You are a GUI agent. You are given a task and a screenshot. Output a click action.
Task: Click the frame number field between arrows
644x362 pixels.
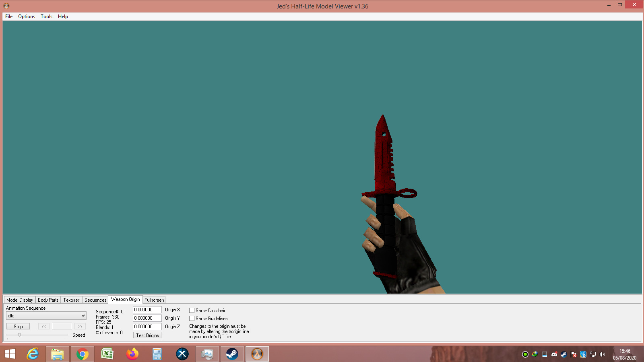[62, 327]
